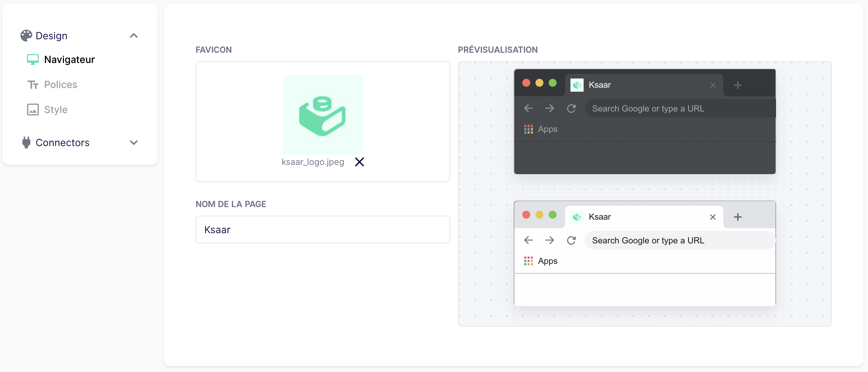The image size is (868, 372).
Task: Open the Navigateur menu item
Action: (x=69, y=60)
